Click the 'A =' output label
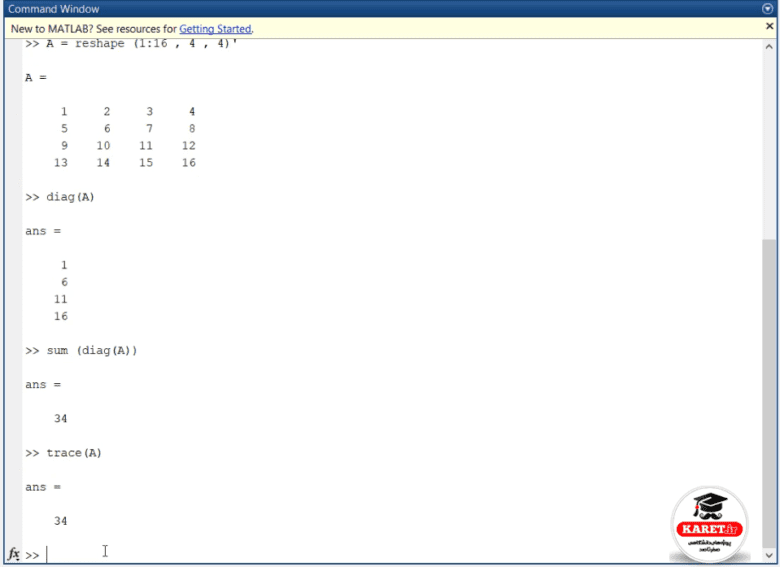 pyautogui.click(x=36, y=78)
